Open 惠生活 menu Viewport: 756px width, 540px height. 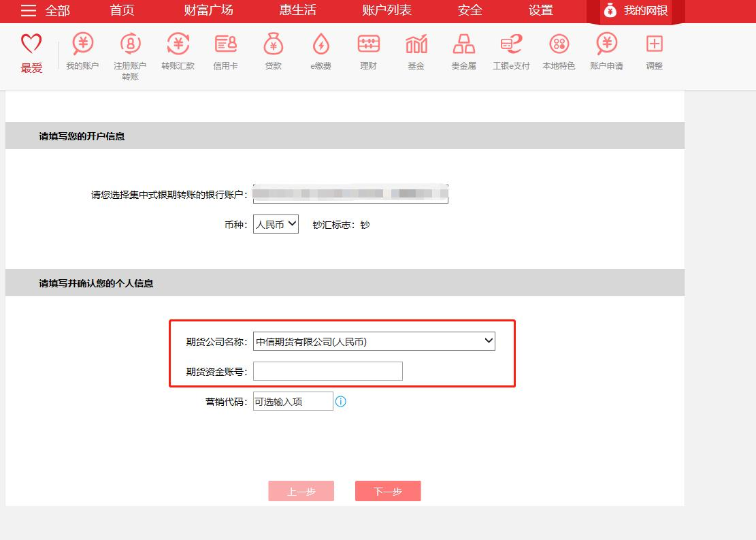click(x=297, y=10)
